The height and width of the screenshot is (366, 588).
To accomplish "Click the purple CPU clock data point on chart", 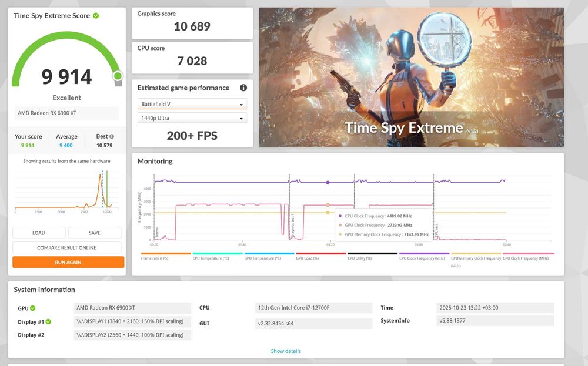I will click(328, 183).
